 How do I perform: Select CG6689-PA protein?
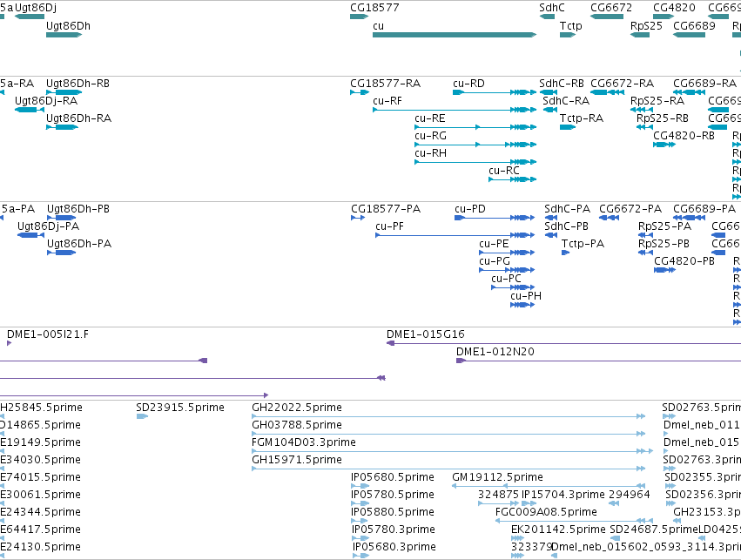pyautogui.click(x=690, y=218)
